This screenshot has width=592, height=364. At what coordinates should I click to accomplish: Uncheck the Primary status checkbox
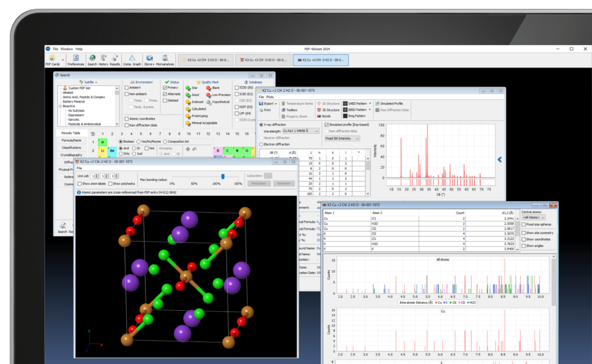[165, 87]
